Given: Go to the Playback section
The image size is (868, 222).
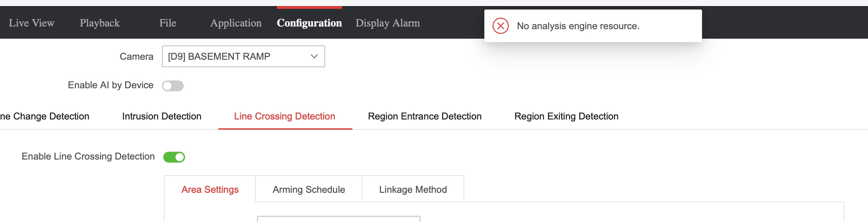Looking at the screenshot, I should coord(100,23).
